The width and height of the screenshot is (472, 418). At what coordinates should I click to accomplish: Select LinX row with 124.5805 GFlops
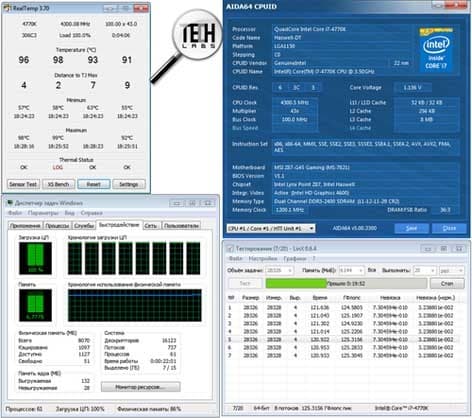coord(344,307)
